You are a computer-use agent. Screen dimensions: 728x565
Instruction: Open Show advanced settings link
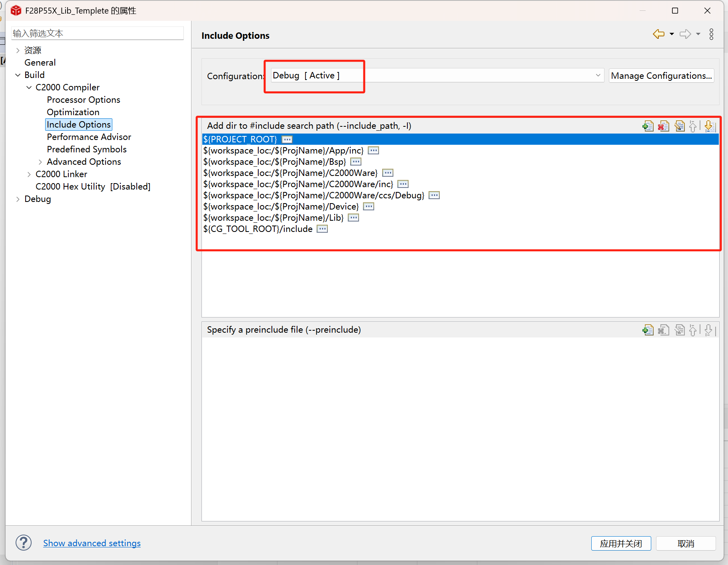pyautogui.click(x=92, y=543)
